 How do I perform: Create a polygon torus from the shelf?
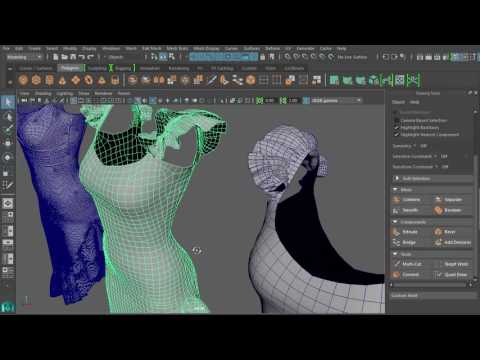[x=89, y=80]
